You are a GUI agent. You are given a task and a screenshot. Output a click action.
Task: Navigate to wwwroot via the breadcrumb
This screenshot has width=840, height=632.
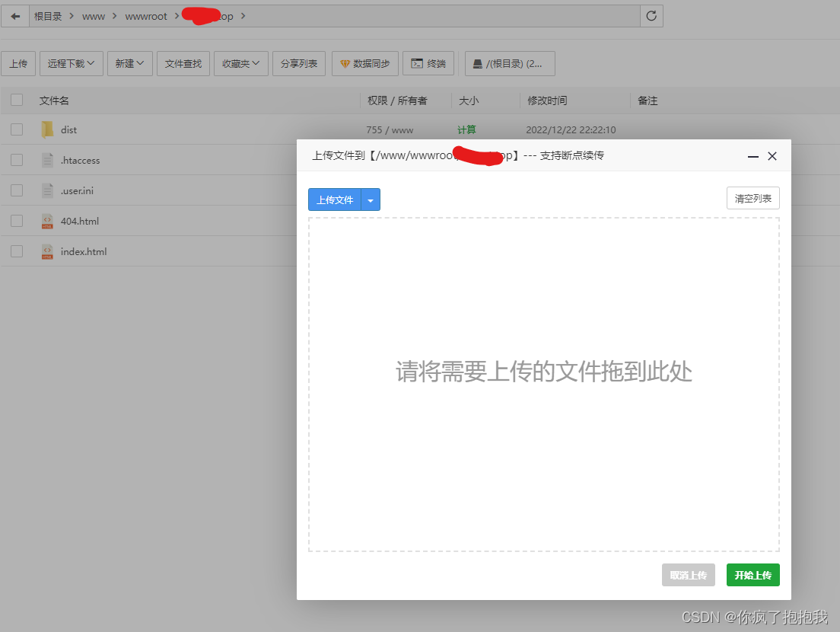click(x=146, y=15)
